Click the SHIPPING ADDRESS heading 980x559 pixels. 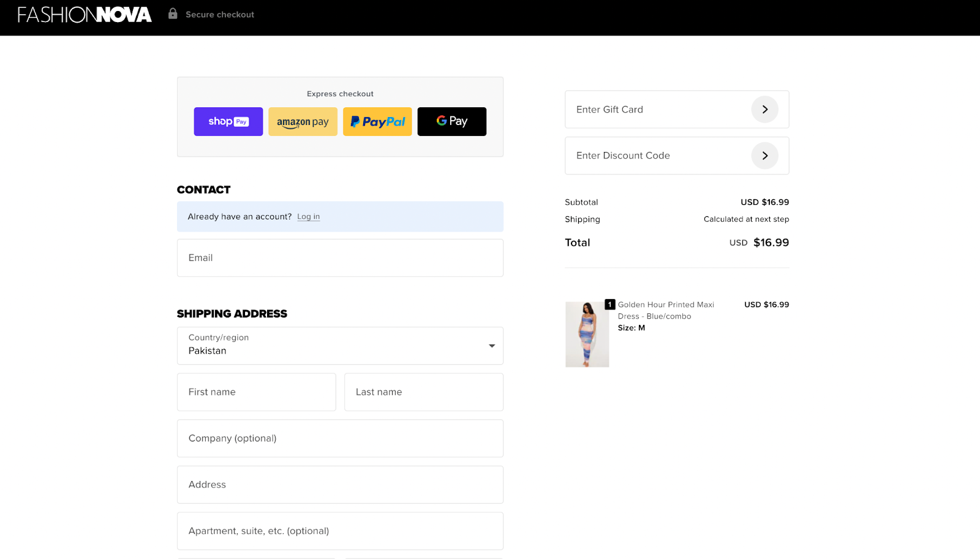pos(232,314)
